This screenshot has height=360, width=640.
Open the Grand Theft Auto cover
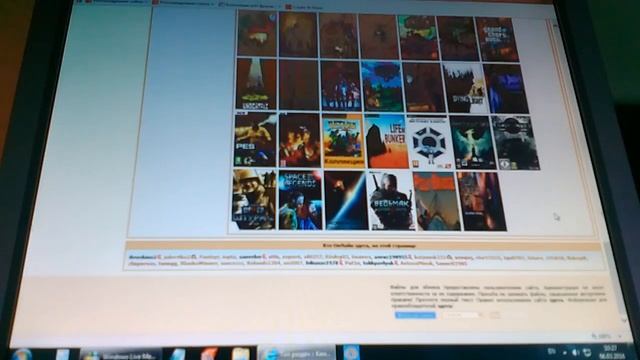coord(497,40)
